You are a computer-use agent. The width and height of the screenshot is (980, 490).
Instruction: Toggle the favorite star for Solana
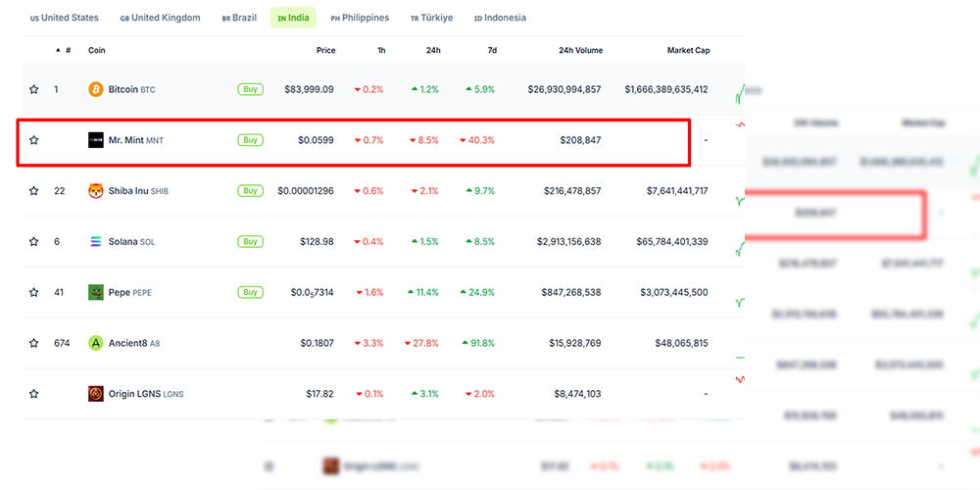point(33,241)
